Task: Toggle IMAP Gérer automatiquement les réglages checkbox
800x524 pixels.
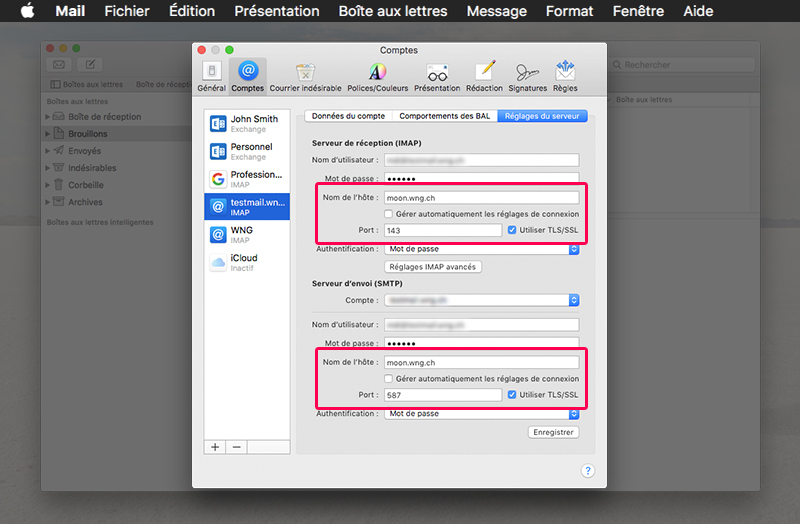Action: [x=388, y=214]
